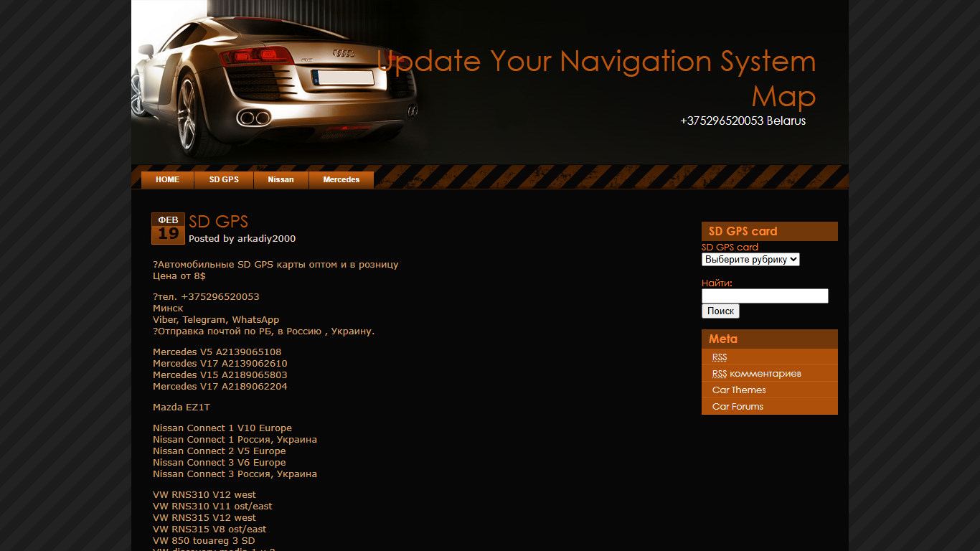980x551 pixels.
Task: Click the 'VW RNS315 V12 west' line
Action: (x=204, y=518)
